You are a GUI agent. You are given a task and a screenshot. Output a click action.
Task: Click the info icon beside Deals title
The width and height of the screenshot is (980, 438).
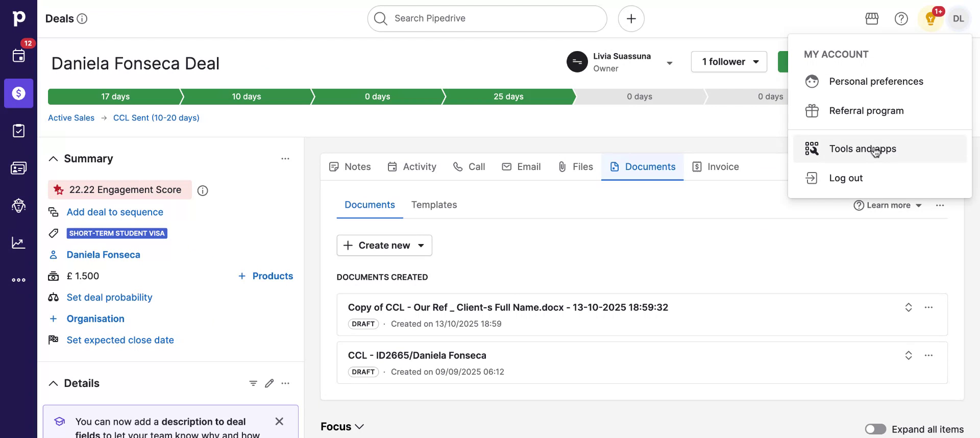pyautogui.click(x=82, y=19)
